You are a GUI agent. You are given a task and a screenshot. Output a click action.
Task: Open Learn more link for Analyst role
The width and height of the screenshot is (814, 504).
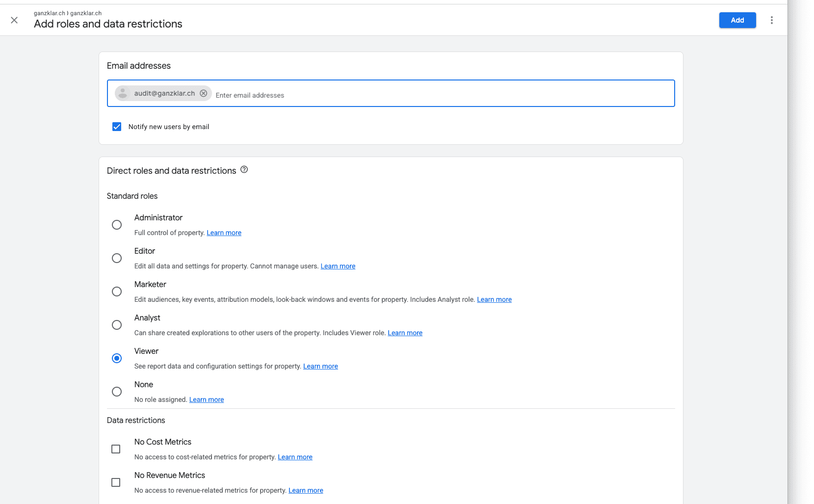coord(405,333)
